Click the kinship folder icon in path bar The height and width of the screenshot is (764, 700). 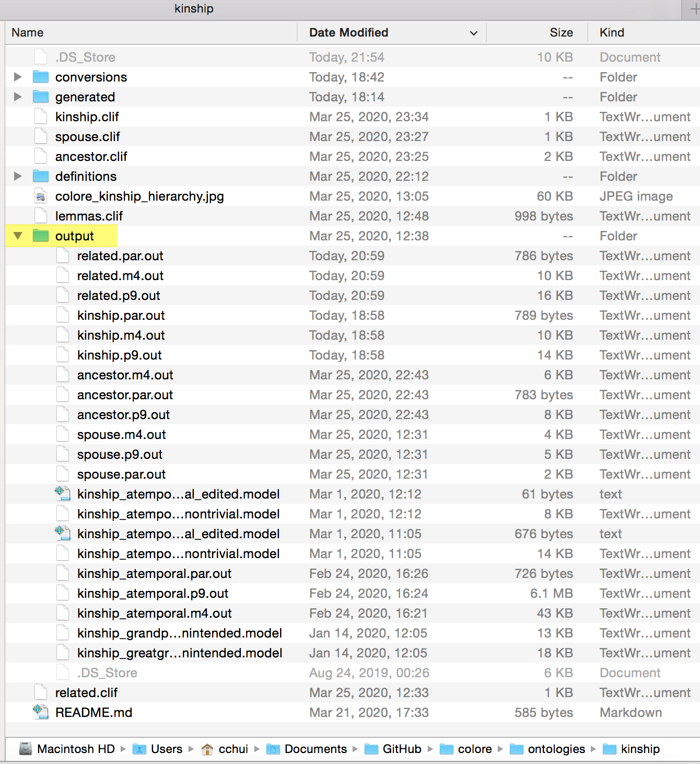pyautogui.click(x=610, y=749)
